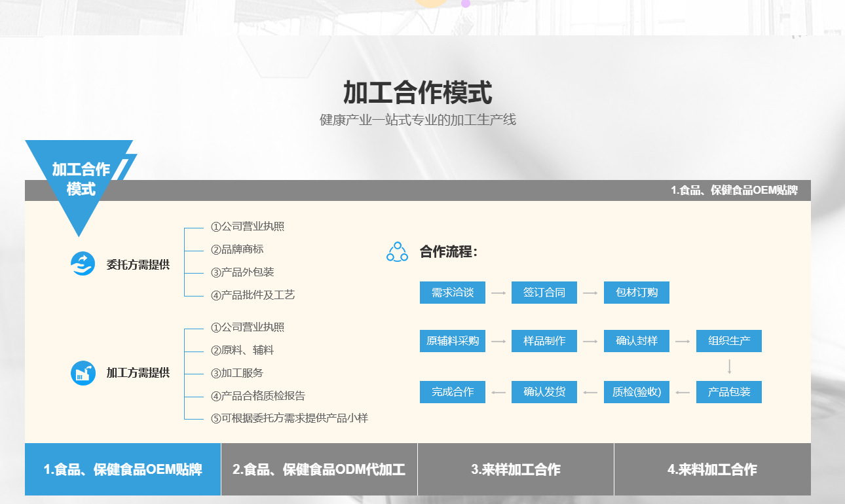Screen dimensions: 845x504
Task: Select the 组织生产 step box
Action: [728, 341]
